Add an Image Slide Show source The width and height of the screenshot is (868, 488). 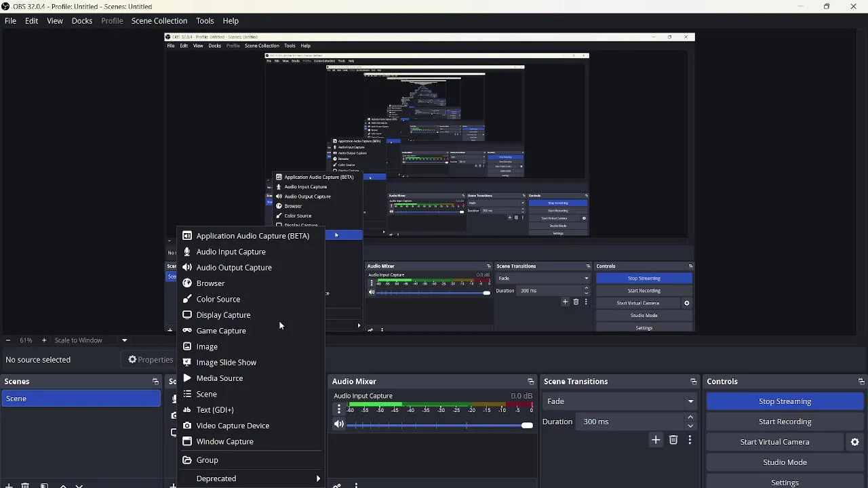[251, 362]
